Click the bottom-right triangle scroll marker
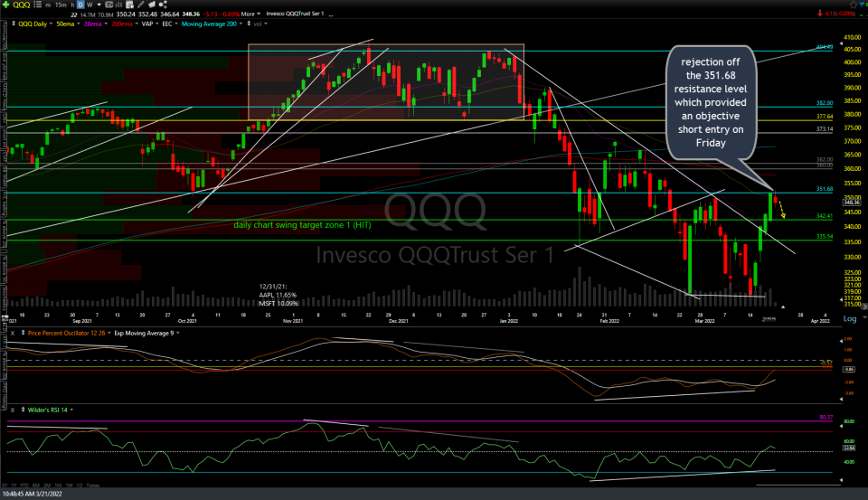The height and width of the screenshot is (500, 868). click(x=841, y=480)
